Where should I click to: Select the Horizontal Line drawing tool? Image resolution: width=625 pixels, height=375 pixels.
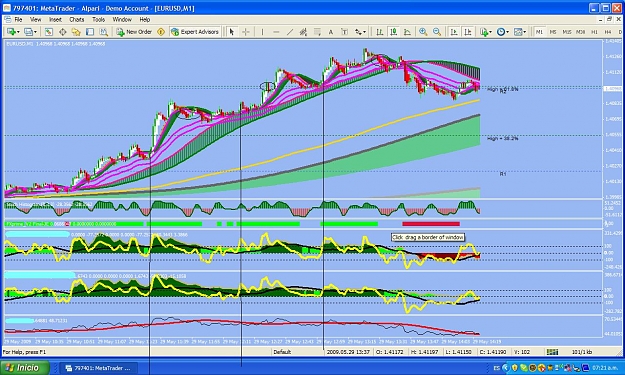(x=276, y=32)
